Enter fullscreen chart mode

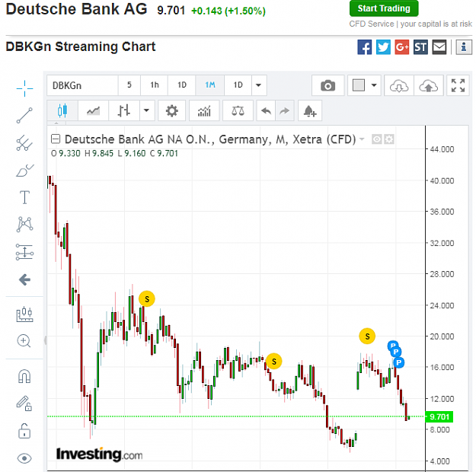coord(458,85)
